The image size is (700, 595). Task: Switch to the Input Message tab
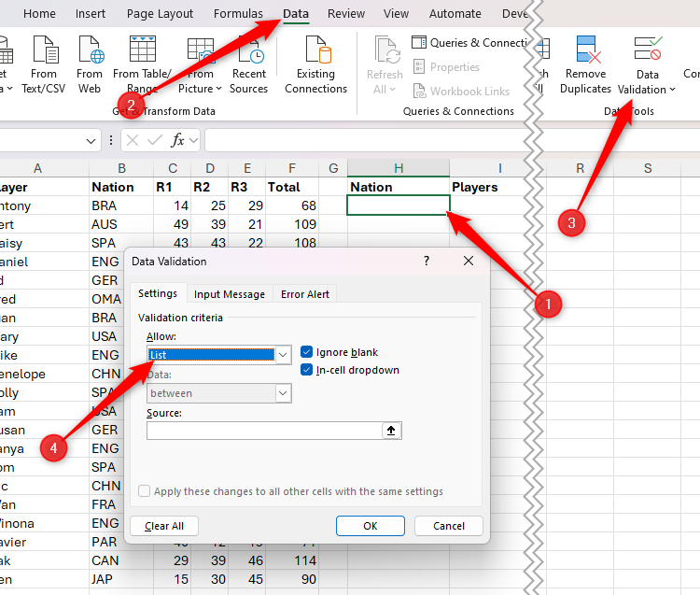click(x=230, y=294)
